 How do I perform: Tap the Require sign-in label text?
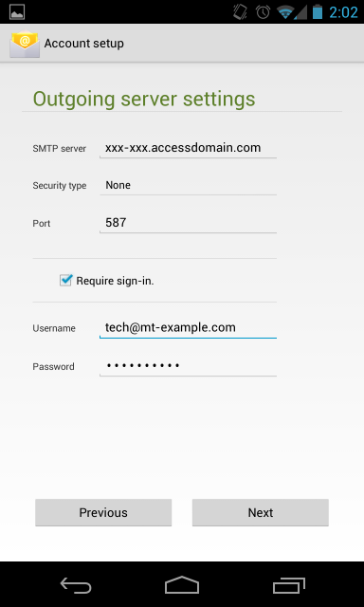coord(115,281)
